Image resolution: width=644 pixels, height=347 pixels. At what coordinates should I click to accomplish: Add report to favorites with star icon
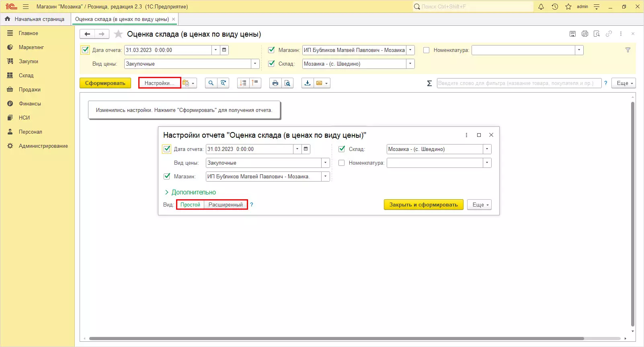click(x=118, y=34)
